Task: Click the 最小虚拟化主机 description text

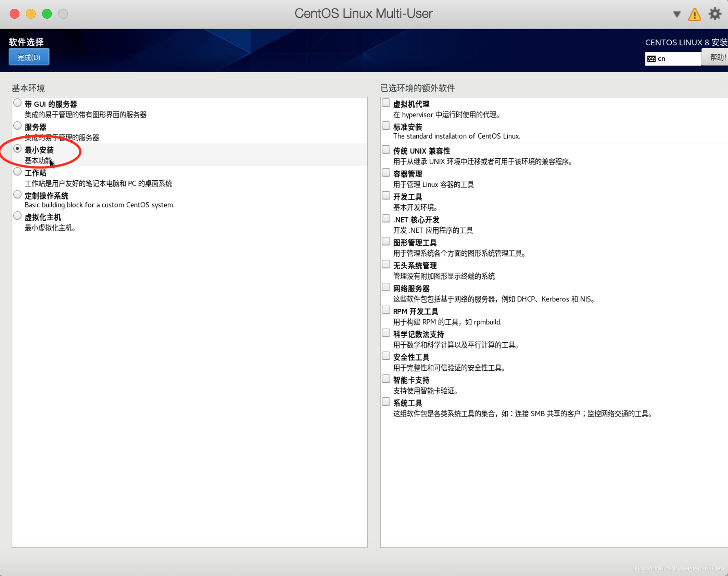Action: point(50,228)
